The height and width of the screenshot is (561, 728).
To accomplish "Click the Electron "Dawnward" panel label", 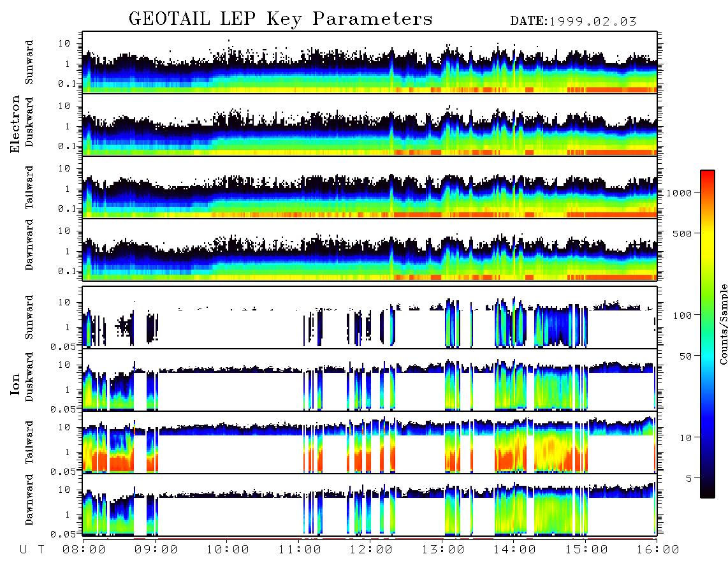I will click(x=29, y=245).
